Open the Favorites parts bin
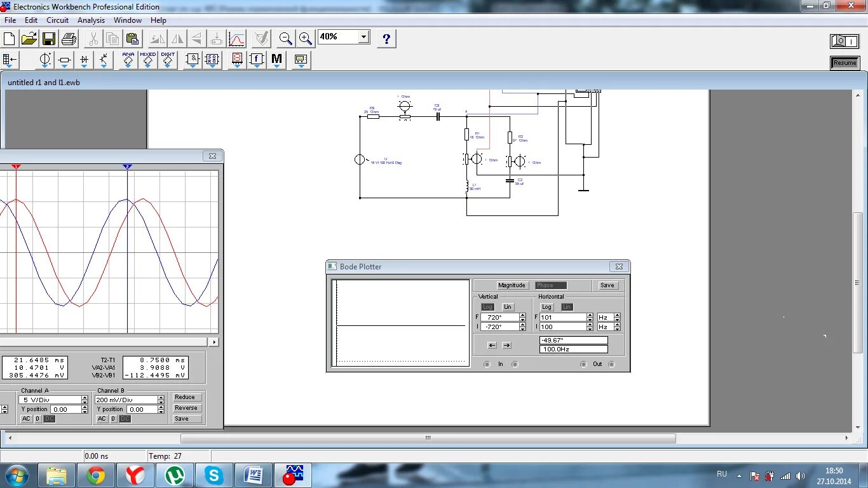 coord(10,60)
